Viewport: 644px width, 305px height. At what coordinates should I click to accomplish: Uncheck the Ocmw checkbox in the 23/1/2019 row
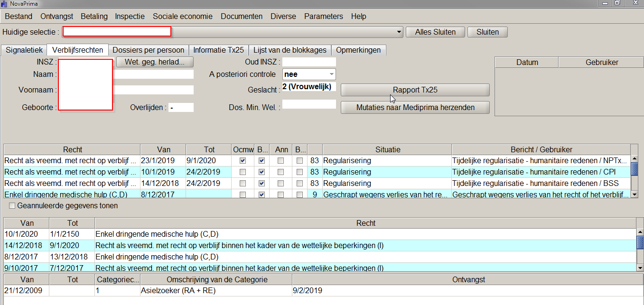[243, 161]
